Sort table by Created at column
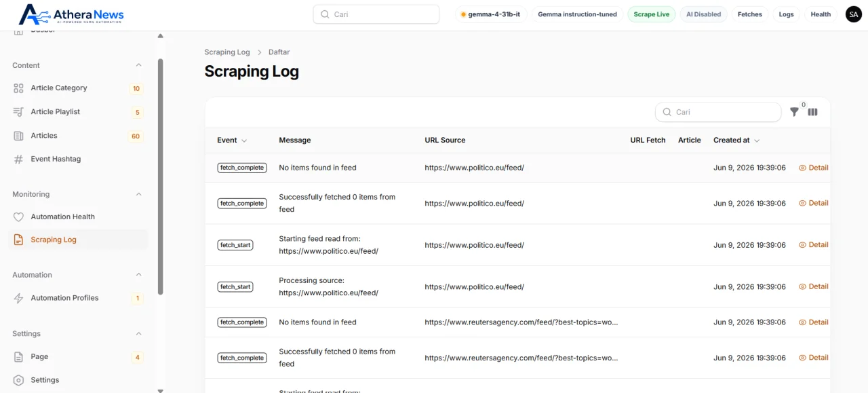Viewport: 868px width, 393px height. click(x=736, y=141)
